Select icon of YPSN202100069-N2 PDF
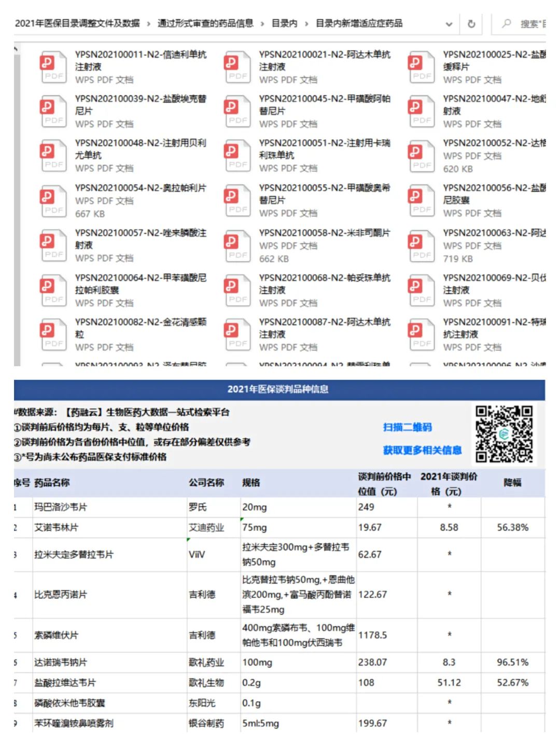The height and width of the screenshot is (746, 560). pos(421,290)
